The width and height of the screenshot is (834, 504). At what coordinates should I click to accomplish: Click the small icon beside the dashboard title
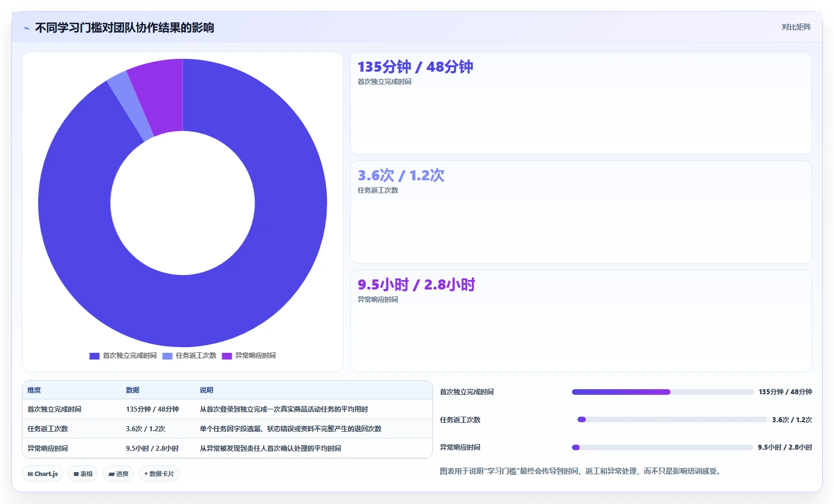coord(26,28)
